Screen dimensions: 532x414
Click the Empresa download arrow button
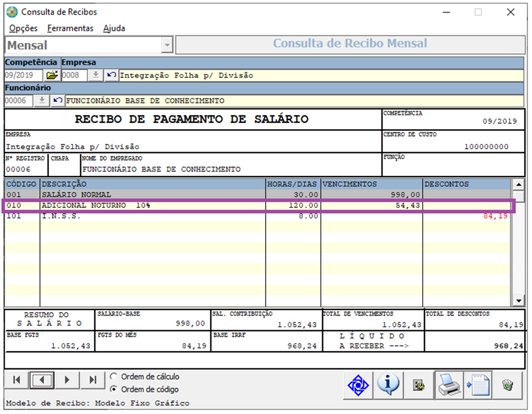[x=96, y=75]
